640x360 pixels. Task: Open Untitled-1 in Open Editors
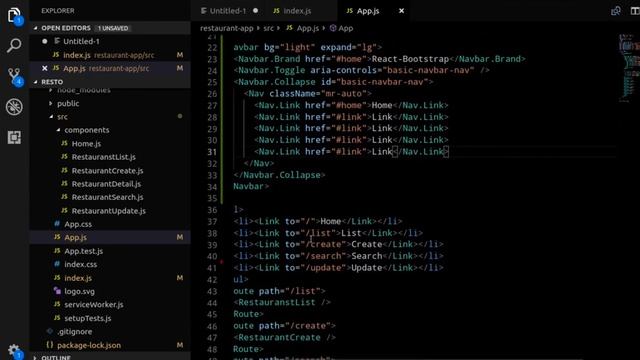[x=81, y=41]
